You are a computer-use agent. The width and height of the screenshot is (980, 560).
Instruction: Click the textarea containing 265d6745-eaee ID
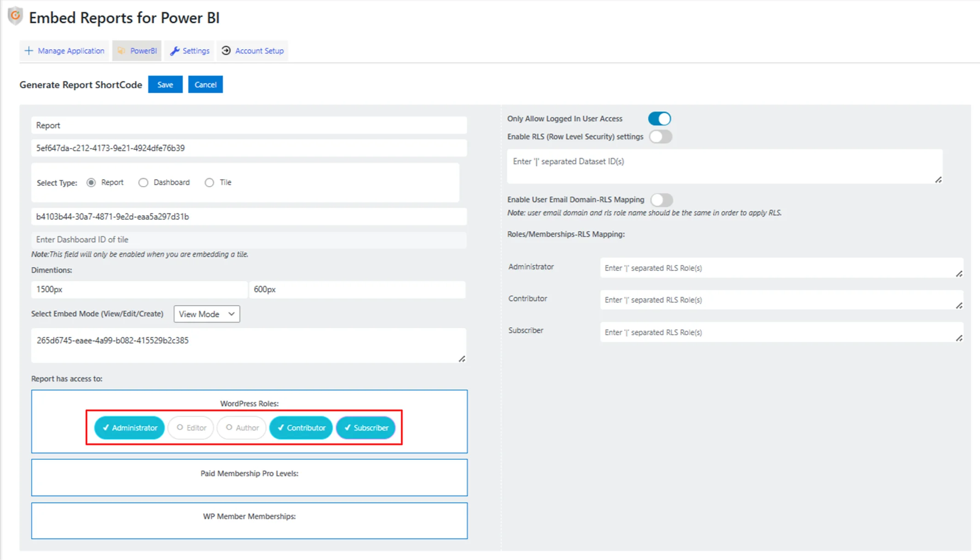[x=249, y=345]
